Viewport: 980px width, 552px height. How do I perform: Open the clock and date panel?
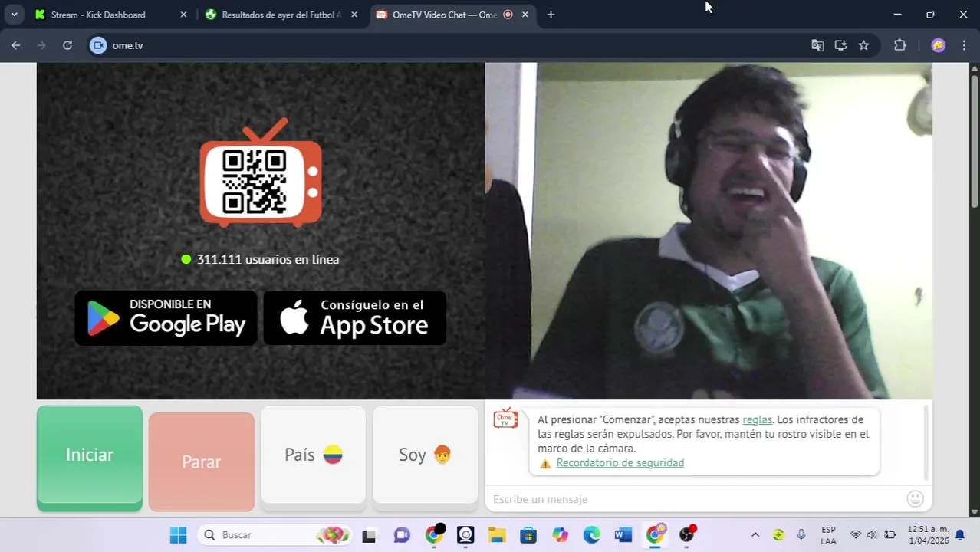coord(928,535)
